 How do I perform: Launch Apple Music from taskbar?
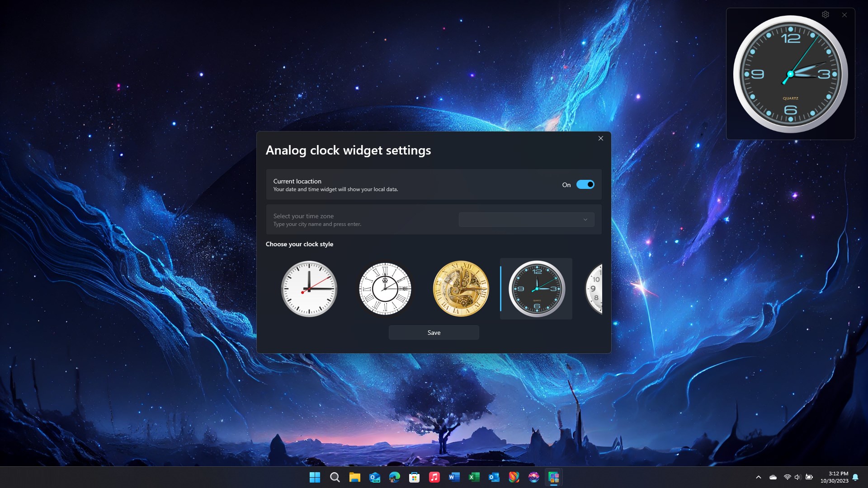coord(434,477)
